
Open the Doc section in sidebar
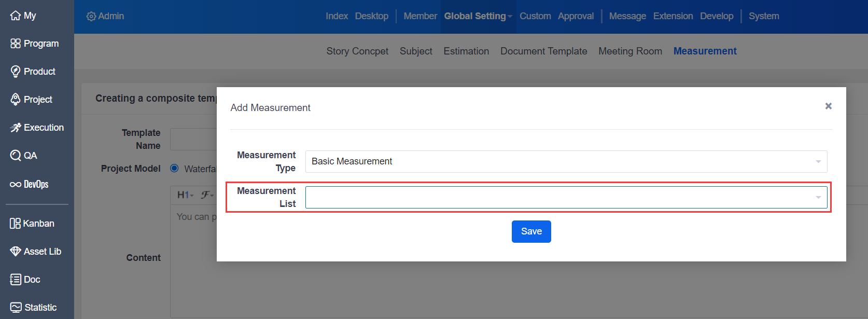pos(16,280)
